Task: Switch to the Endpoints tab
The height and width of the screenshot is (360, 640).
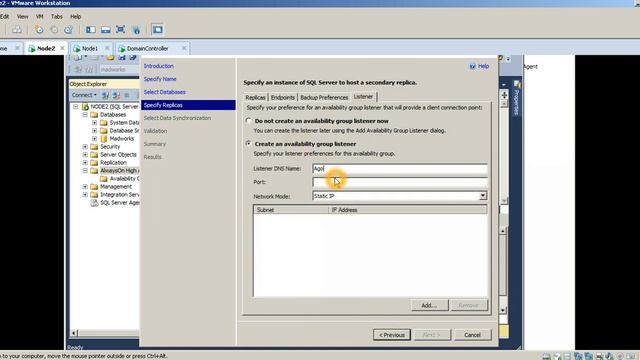Action: (282, 98)
